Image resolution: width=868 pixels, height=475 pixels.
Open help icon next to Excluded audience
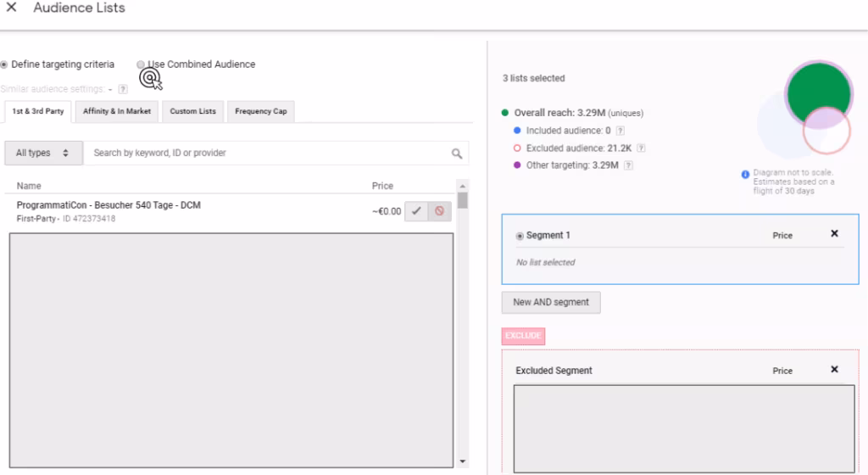[641, 148]
